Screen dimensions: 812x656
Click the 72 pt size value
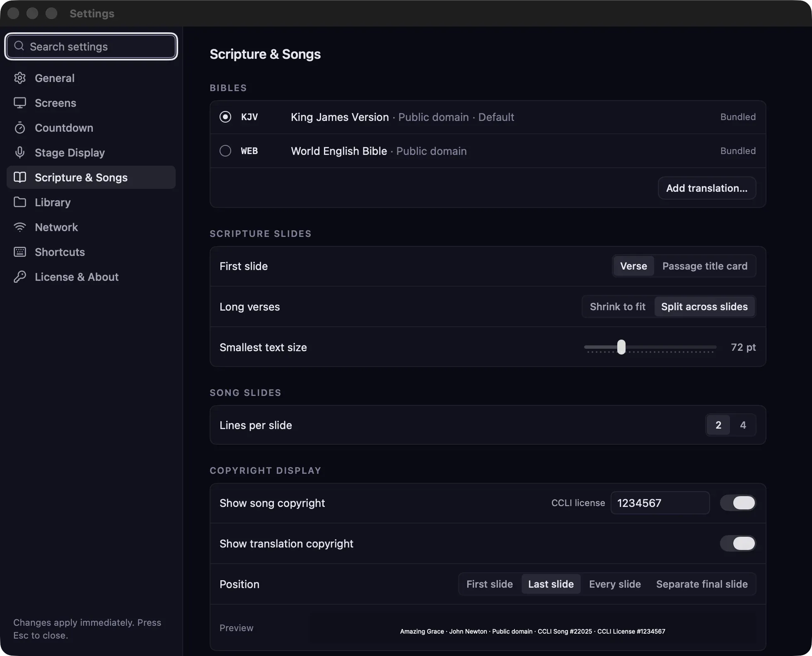[743, 347]
